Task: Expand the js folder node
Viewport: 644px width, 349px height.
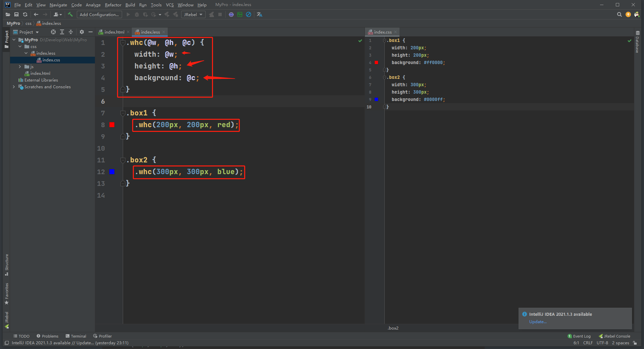Action: pyautogui.click(x=20, y=66)
